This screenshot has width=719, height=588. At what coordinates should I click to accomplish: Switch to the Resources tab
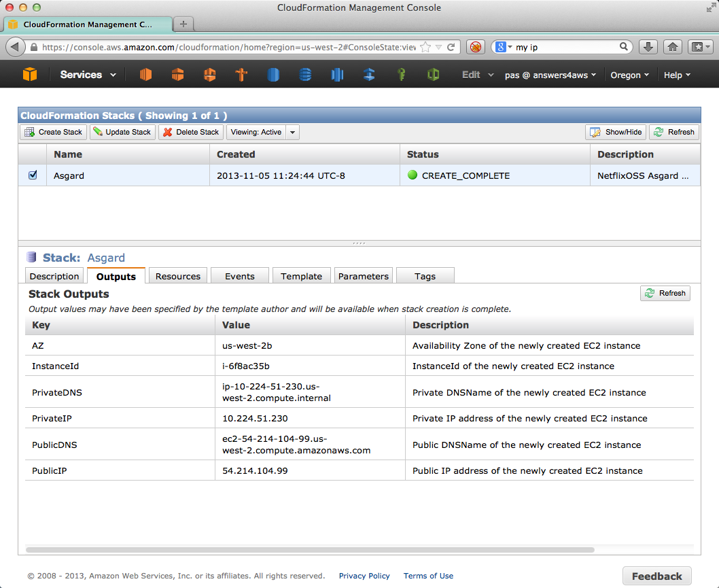point(178,276)
